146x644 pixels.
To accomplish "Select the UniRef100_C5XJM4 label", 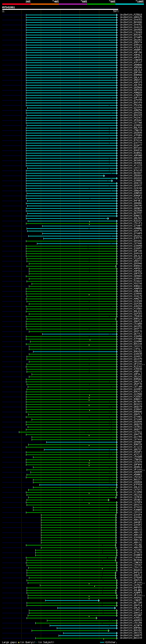I will click(x=131, y=623).
